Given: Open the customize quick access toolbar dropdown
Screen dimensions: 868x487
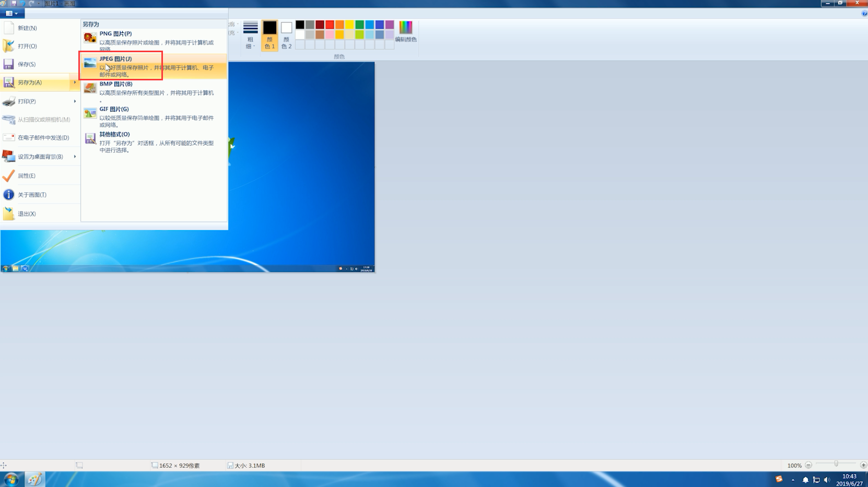Looking at the screenshot, I should [39, 3].
